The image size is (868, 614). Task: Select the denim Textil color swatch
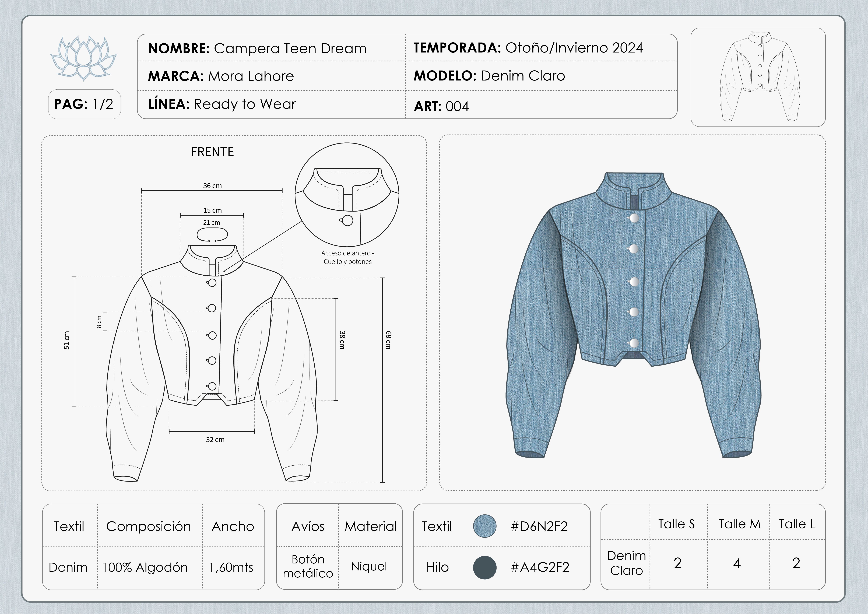pos(485,526)
